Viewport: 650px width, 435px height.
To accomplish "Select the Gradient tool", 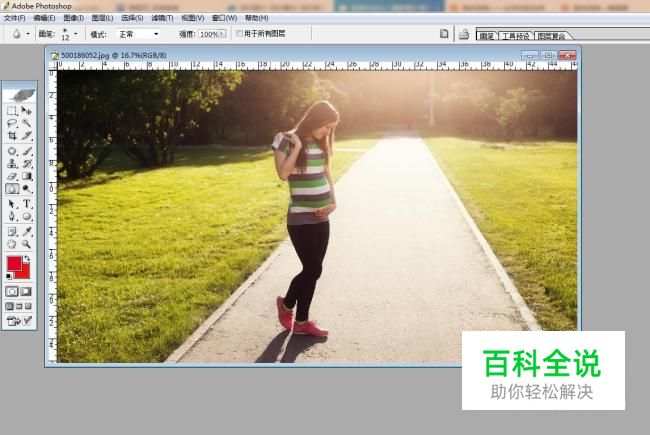I will [x=27, y=176].
